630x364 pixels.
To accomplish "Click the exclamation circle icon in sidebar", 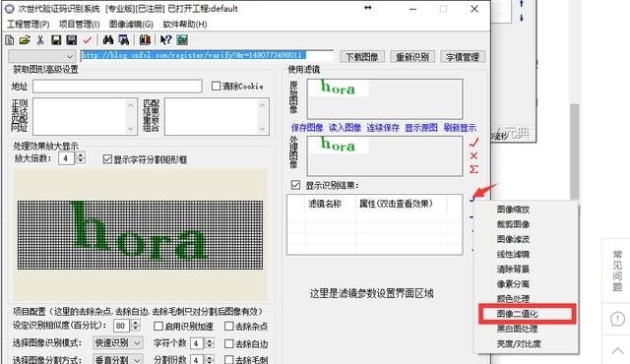I will [617, 320].
